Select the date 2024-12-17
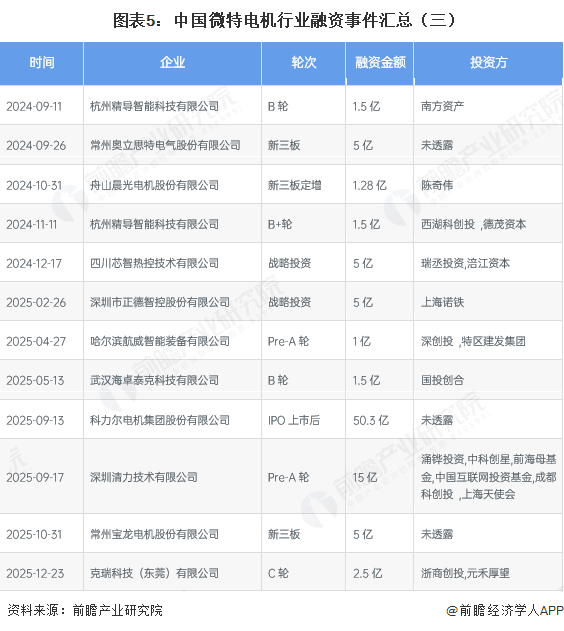The width and height of the screenshot is (564, 631). (x=34, y=263)
